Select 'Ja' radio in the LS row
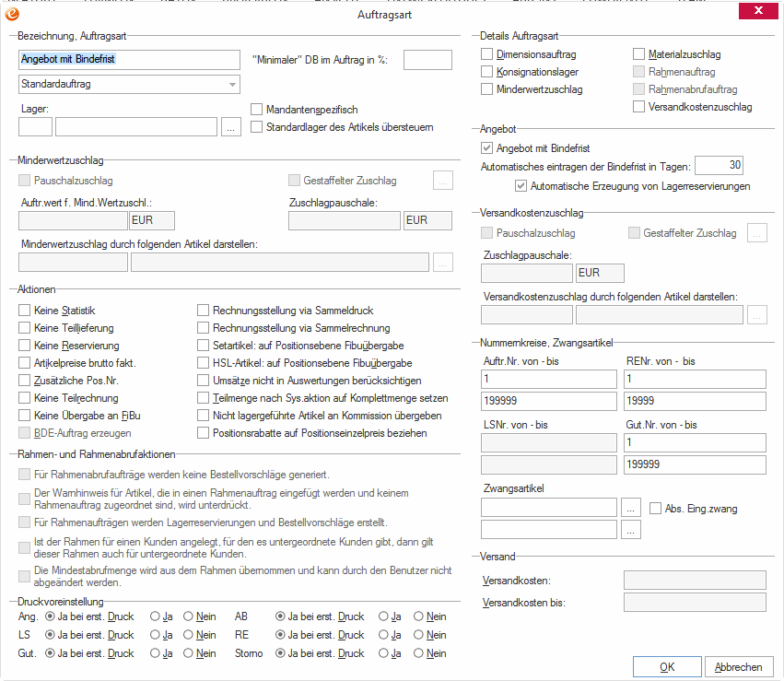Screen dimensions: 784x681 pos(155,635)
